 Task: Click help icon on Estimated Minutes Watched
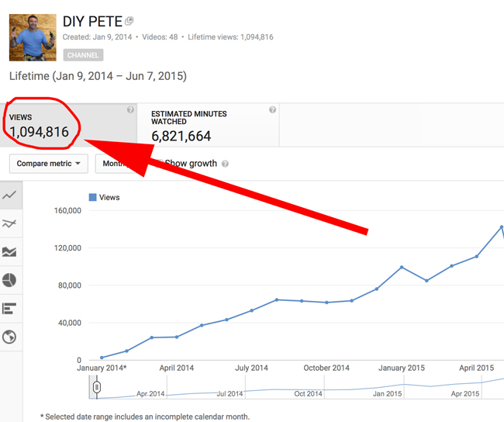(x=272, y=110)
